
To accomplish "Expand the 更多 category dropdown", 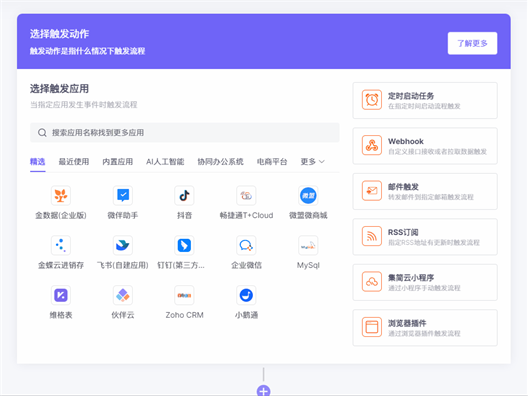I will point(312,162).
